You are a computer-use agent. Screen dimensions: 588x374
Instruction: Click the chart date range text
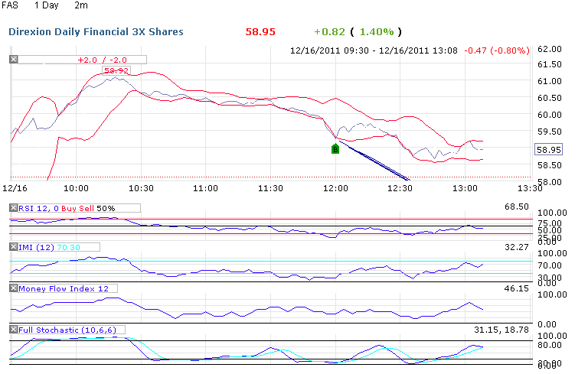tap(374, 50)
